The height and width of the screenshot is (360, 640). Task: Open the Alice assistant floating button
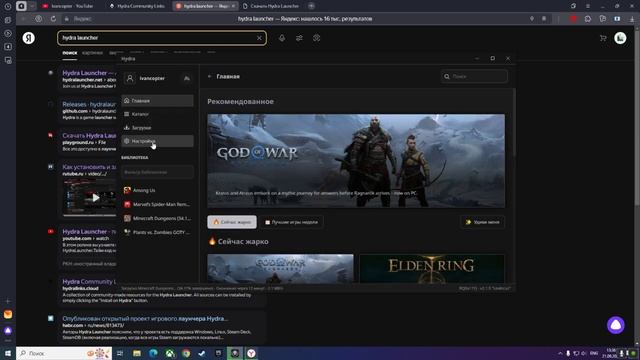coord(616,325)
